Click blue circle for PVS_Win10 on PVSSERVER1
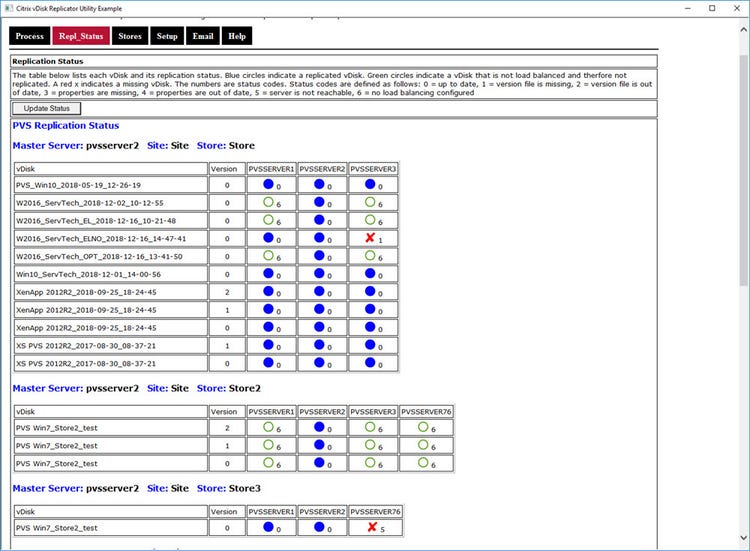This screenshot has height=551, width=750. tap(268, 184)
